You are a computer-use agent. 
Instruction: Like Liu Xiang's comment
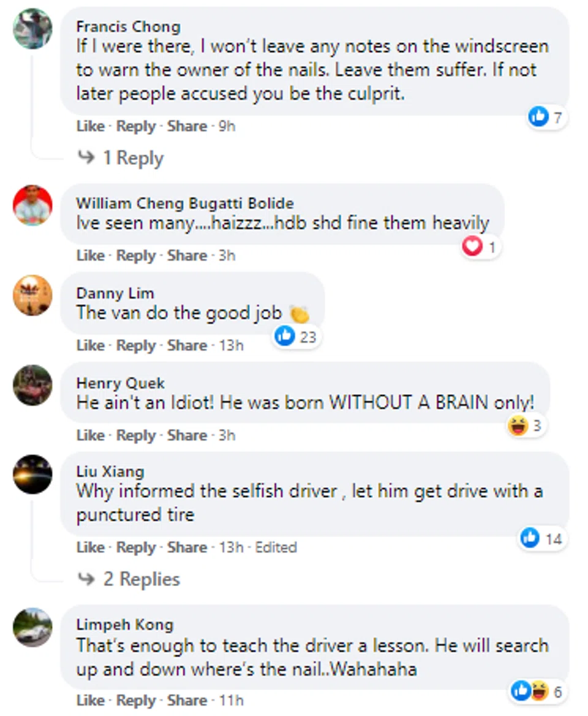click(90, 547)
